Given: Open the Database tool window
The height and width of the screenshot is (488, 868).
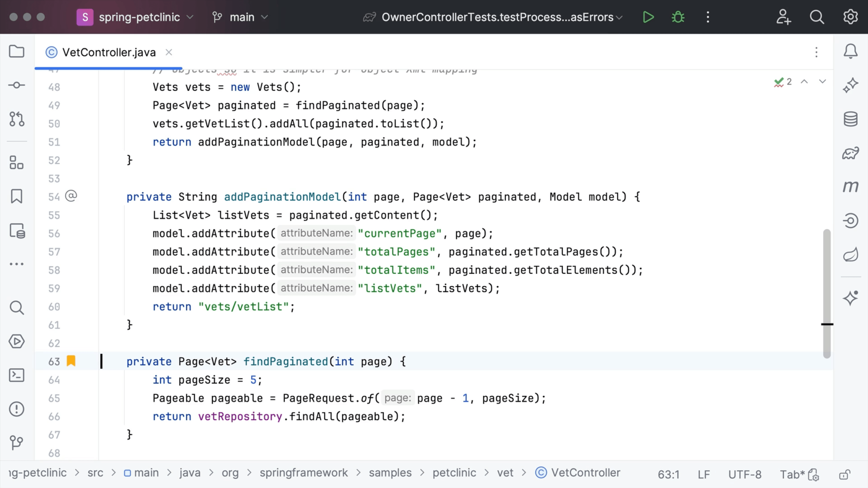Looking at the screenshot, I should click(850, 119).
